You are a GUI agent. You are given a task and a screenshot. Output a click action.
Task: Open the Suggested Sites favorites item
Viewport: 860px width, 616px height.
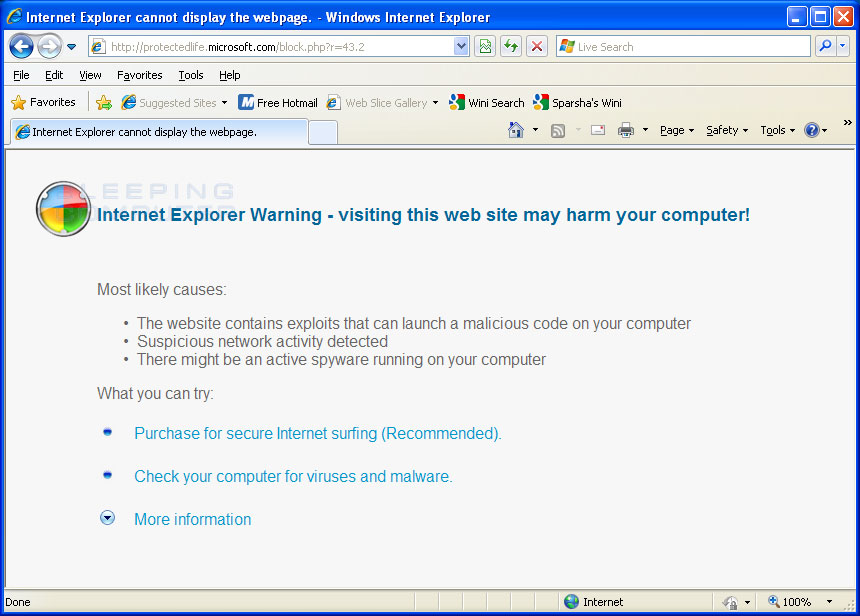(x=169, y=103)
